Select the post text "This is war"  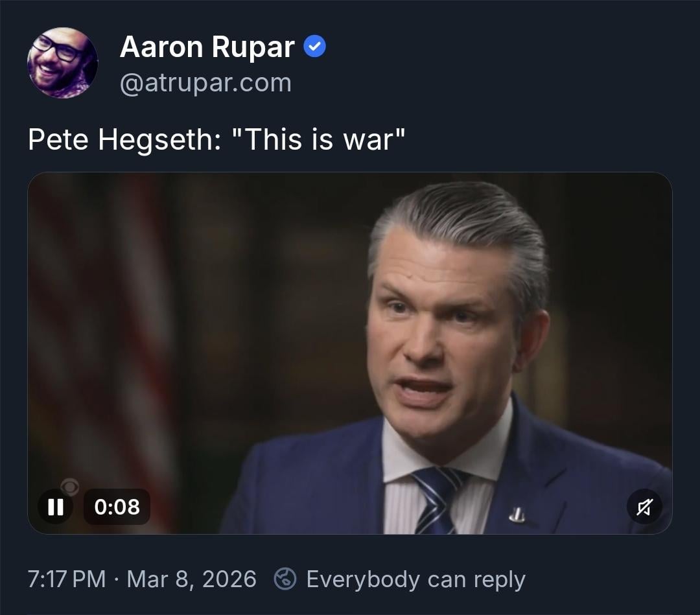pyautogui.click(x=319, y=140)
